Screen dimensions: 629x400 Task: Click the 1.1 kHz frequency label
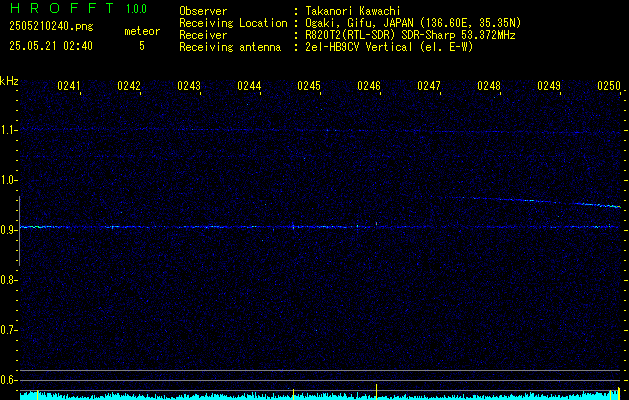click(7, 130)
